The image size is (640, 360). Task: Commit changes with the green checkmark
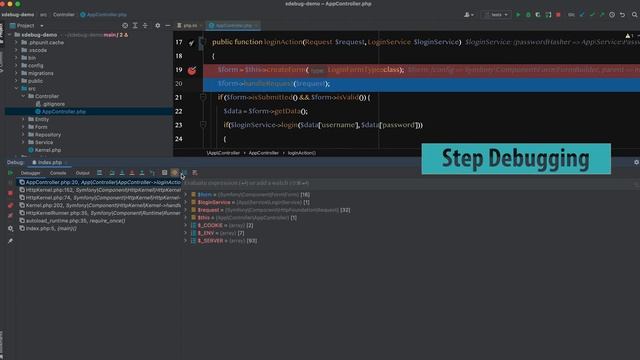pos(592,15)
